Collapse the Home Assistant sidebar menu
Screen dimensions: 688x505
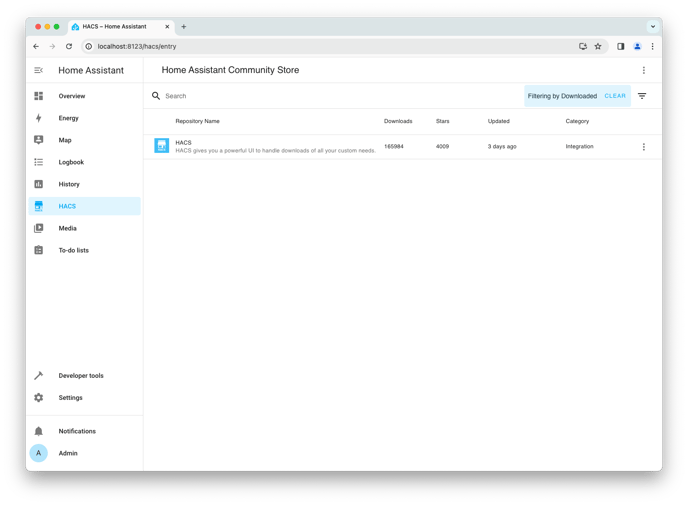pyautogui.click(x=39, y=70)
